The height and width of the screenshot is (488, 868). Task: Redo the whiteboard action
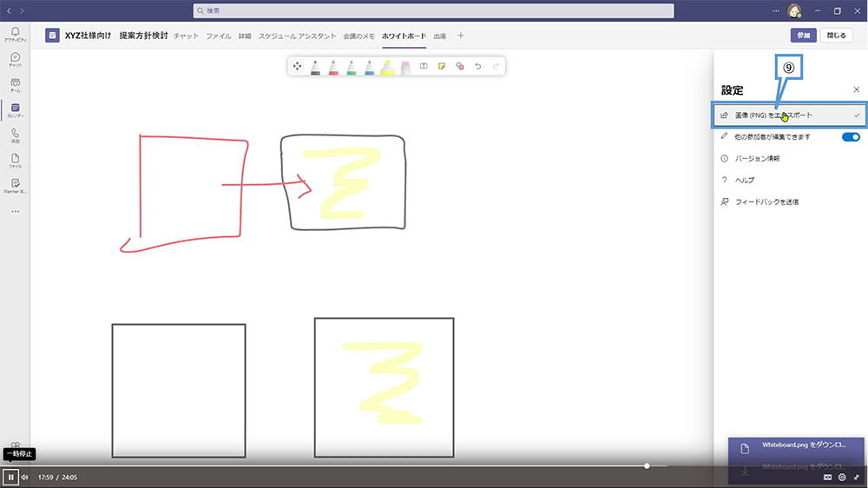[496, 66]
